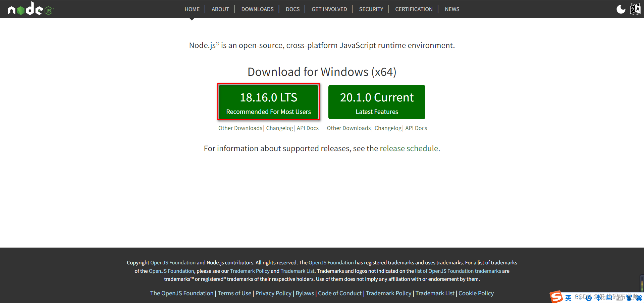Open the Sogou toolbox grid icon

(639, 298)
